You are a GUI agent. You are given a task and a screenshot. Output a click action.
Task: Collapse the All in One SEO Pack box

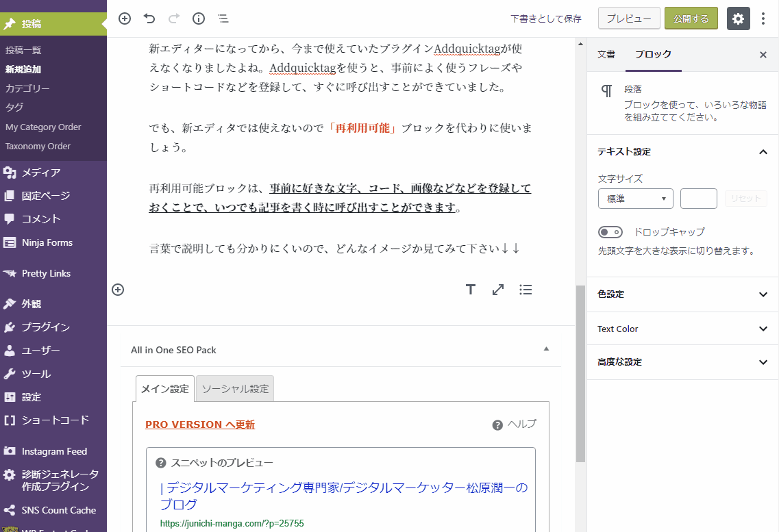(x=546, y=349)
